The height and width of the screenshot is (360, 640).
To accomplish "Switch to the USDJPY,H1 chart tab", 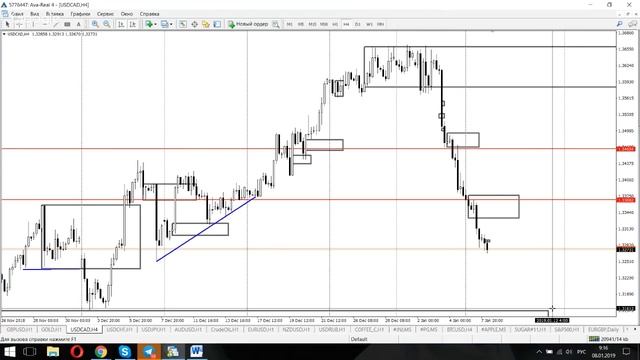I will (153, 329).
